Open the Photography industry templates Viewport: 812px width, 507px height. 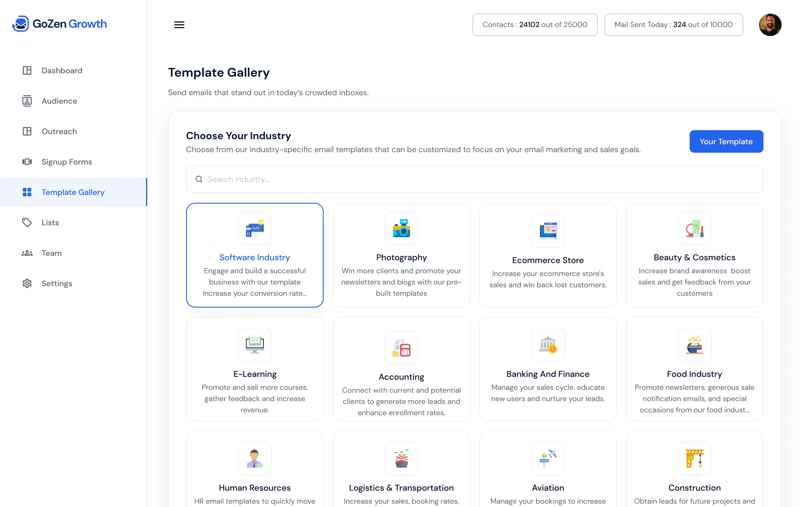[x=401, y=255]
